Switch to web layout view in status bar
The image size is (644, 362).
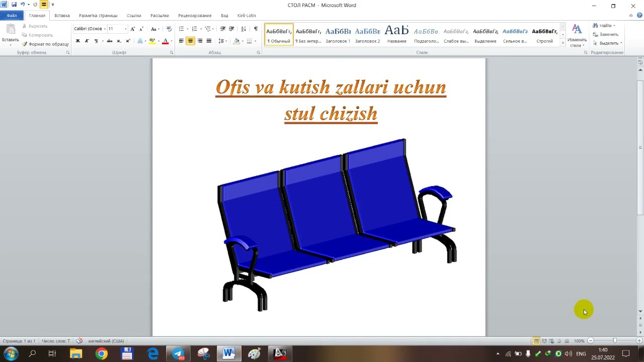pyautogui.click(x=551, y=341)
